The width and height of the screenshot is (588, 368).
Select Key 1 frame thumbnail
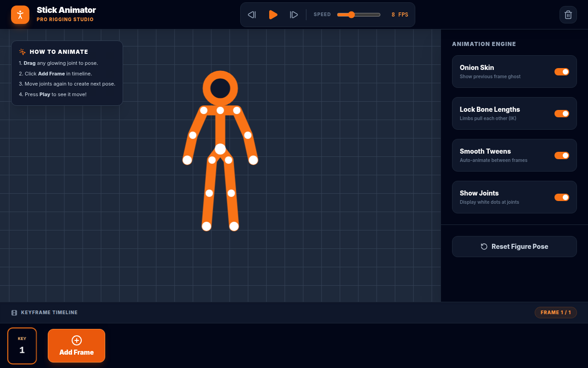click(x=22, y=346)
